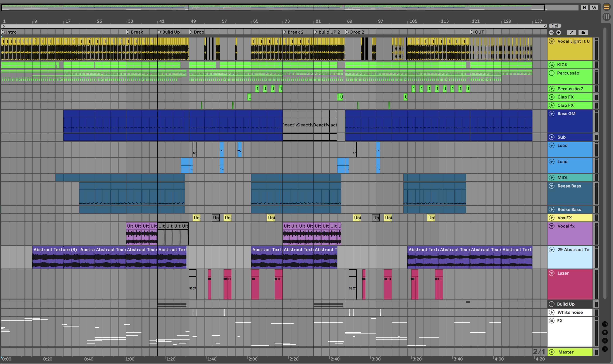This screenshot has height=364, width=613.
Task: Click the Optimize Height H button
Action: [x=584, y=8]
